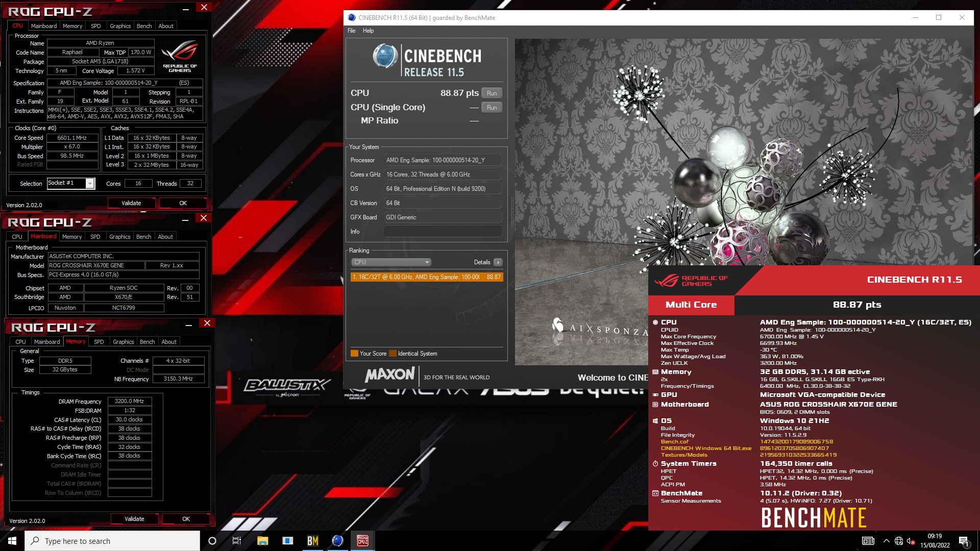Click the ROG CPU-Z taskbar icon
This screenshot has height=551, width=980.
click(x=362, y=541)
